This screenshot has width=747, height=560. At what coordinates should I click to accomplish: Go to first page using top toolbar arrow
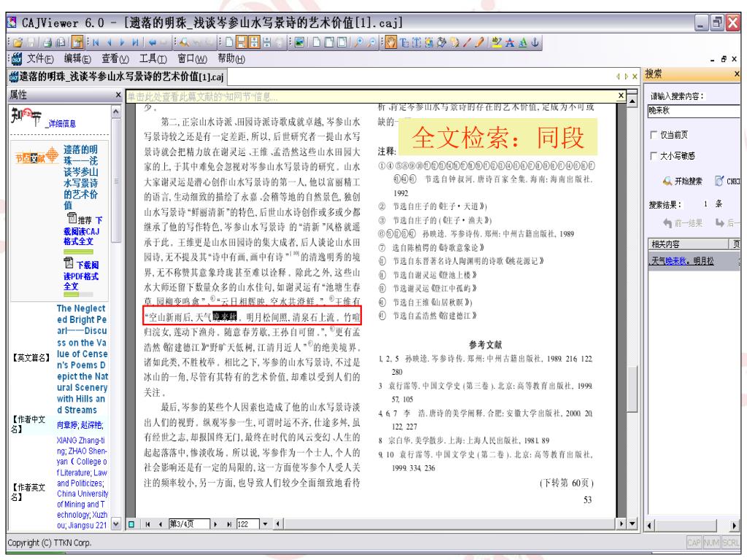[96, 42]
